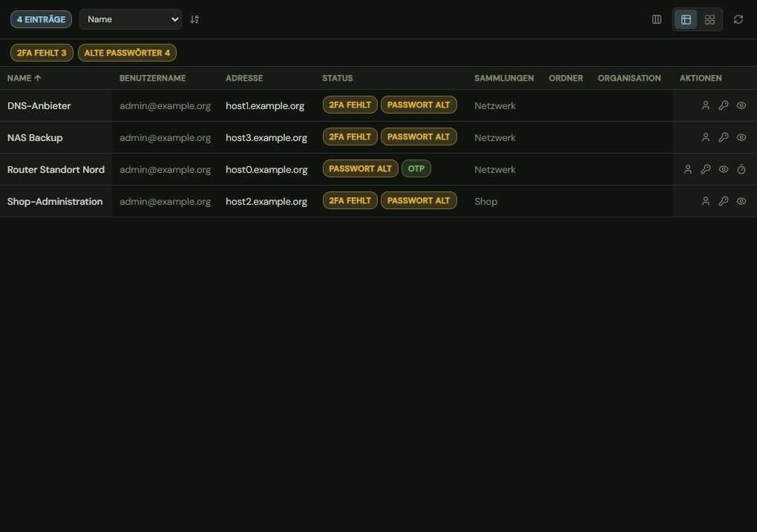Copy OTP timer code for Router Standort Nord
757x532 pixels.
tap(741, 169)
